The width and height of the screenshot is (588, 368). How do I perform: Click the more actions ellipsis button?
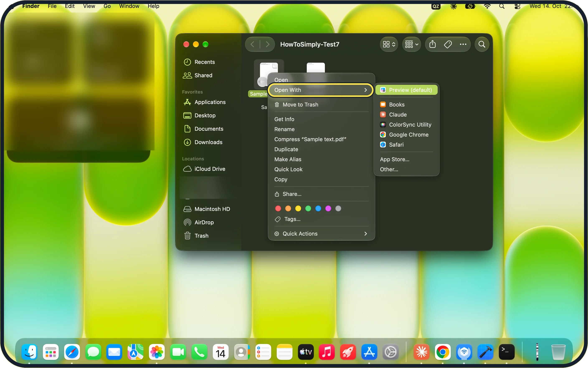pyautogui.click(x=463, y=44)
